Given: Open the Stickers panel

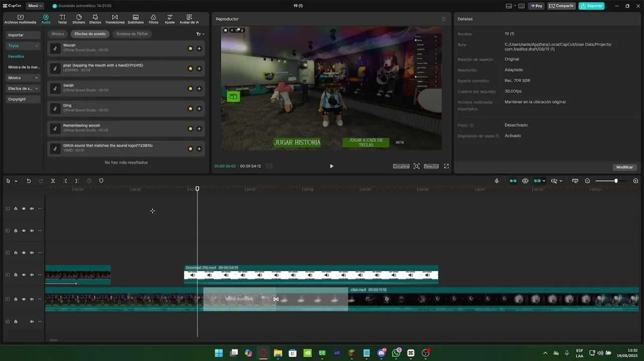Looking at the screenshot, I should [79, 19].
